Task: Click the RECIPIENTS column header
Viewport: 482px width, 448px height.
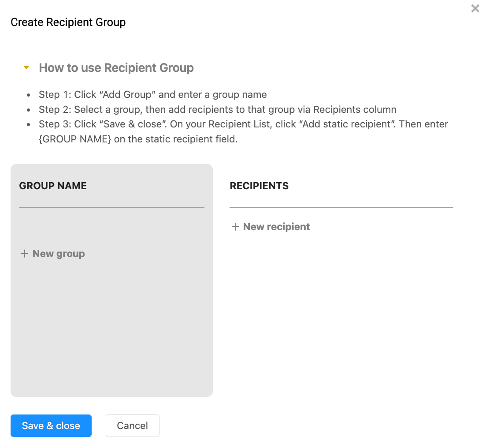Action: tap(259, 186)
